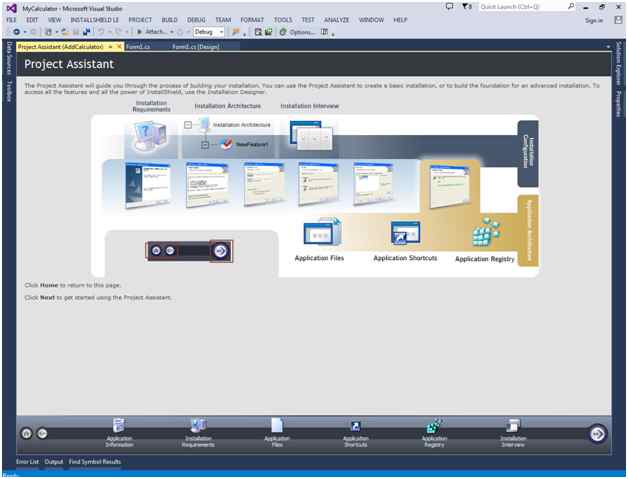Open Application Information step in bottom bar

119,433
